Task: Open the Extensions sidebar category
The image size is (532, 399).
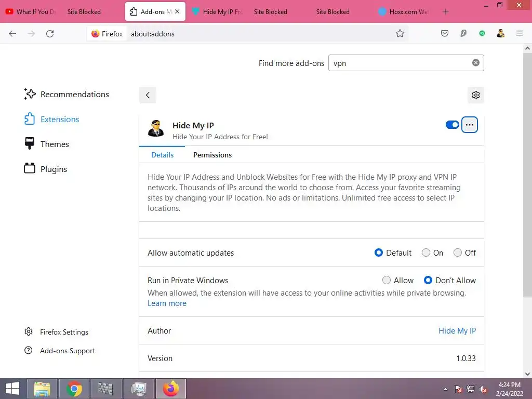Action: point(51,119)
